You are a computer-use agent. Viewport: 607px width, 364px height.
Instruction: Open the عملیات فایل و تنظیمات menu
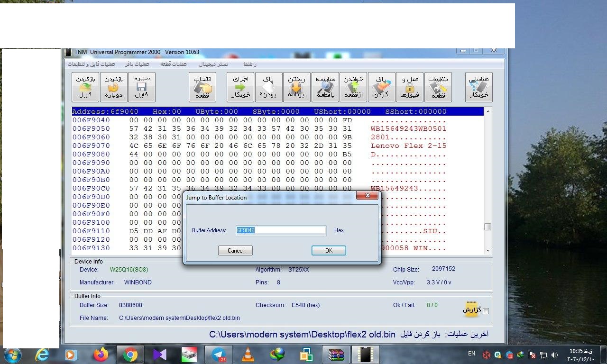tap(92, 64)
